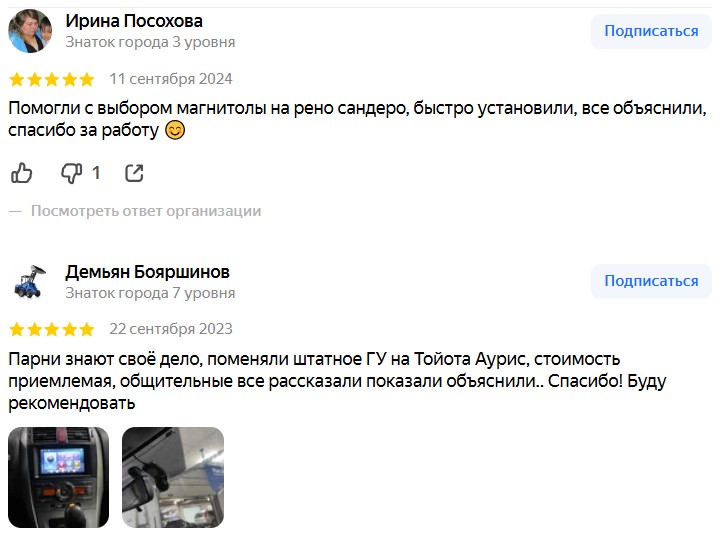Click the date 11 сентября 2024
Screen dimensions: 728x556
pyautogui.click(x=171, y=79)
